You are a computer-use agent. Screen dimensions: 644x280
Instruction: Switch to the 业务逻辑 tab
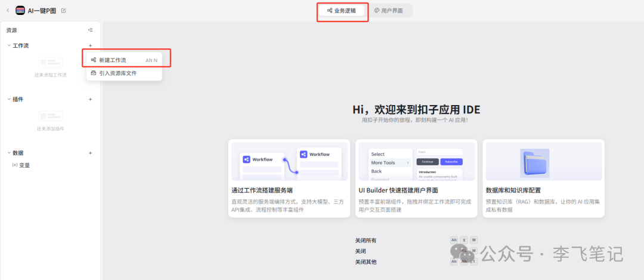pos(342,11)
